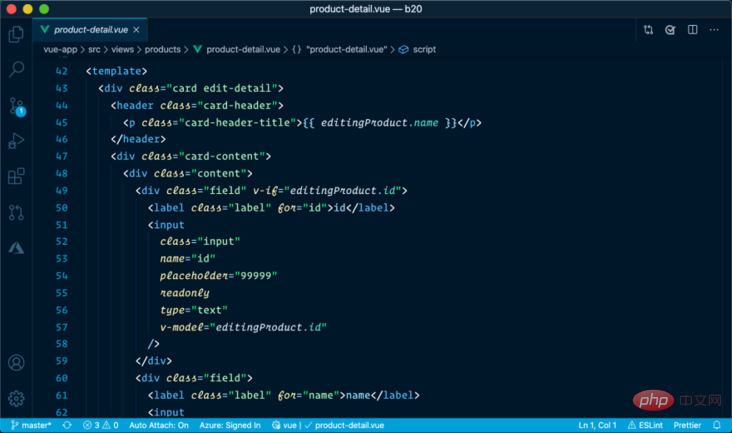This screenshot has height=433, width=732.
Task: Open the Extensions view
Action: pyautogui.click(x=16, y=177)
